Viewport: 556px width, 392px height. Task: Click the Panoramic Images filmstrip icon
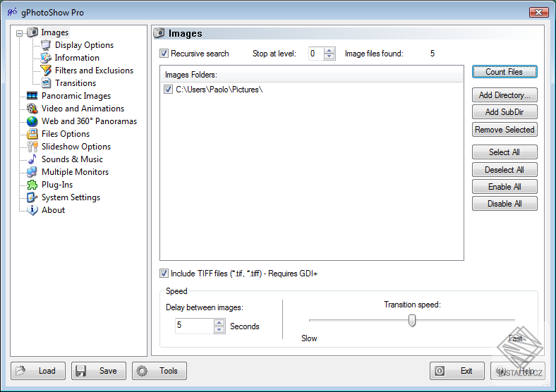tap(32, 96)
